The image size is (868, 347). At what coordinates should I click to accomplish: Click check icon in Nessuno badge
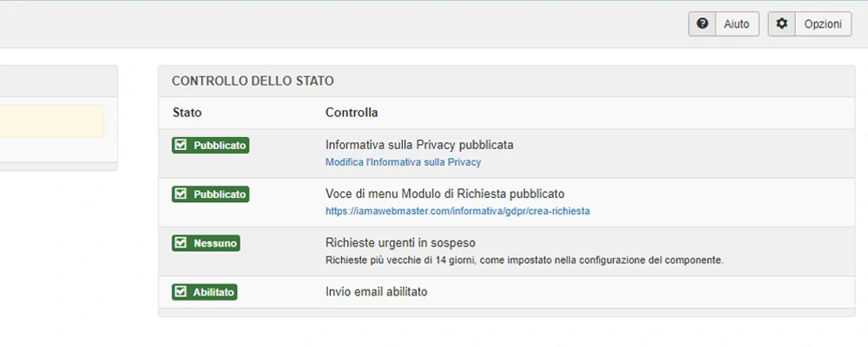181,243
